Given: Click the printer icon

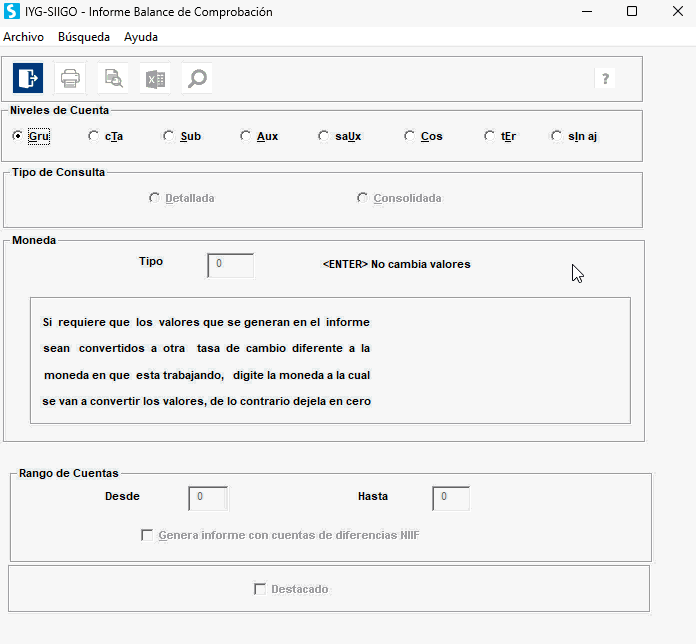Looking at the screenshot, I should pos(70,78).
